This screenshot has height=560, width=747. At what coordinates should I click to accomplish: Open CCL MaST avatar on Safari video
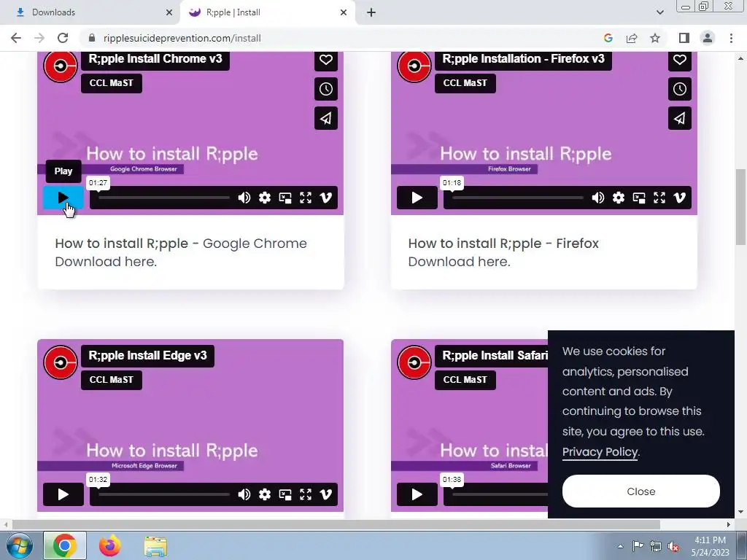coord(414,362)
